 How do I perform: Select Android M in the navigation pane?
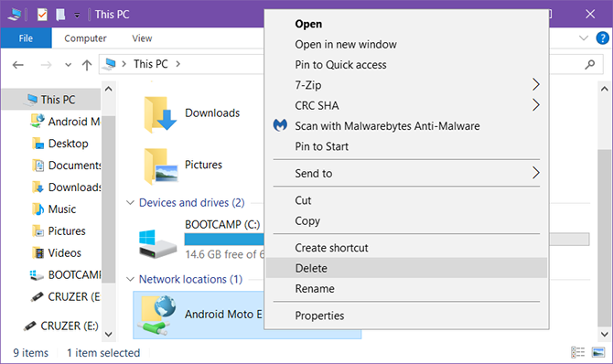[65, 122]
